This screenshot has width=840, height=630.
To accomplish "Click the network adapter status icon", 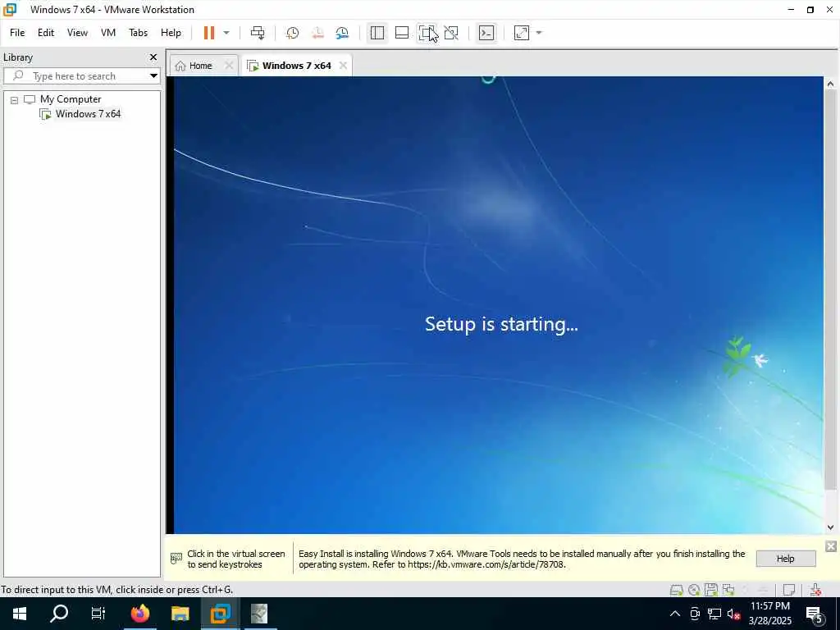I will point(728,590).
